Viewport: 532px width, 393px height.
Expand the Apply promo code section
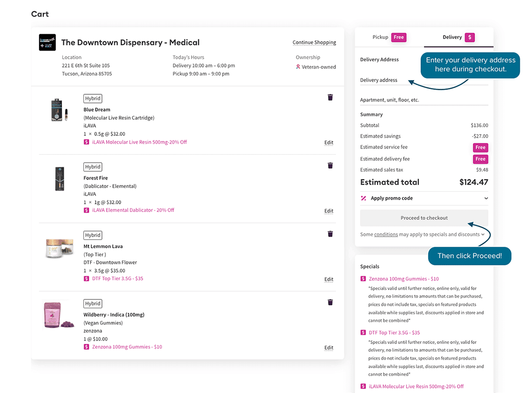486,198
